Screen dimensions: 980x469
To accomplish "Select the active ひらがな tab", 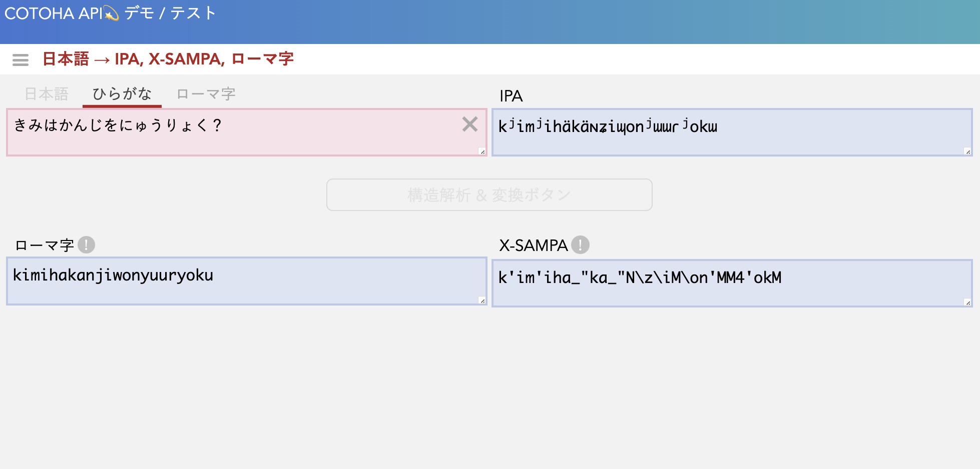I will click(x=122, y=93).
